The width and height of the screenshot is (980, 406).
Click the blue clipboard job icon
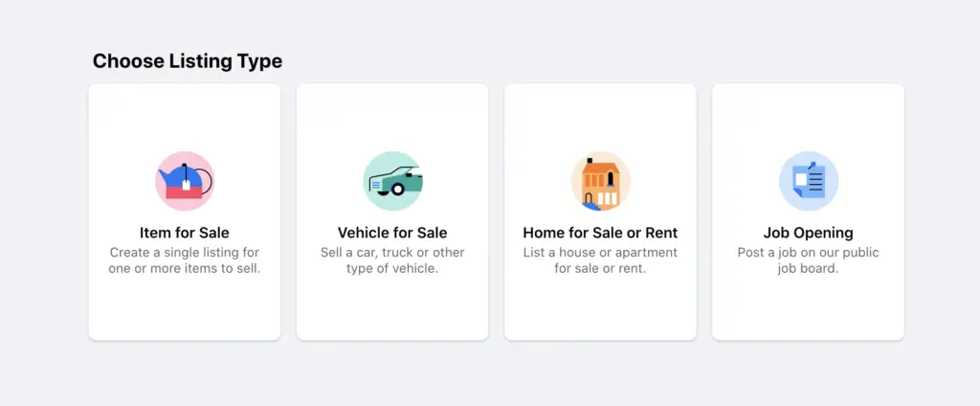click(x=808, y=181)
